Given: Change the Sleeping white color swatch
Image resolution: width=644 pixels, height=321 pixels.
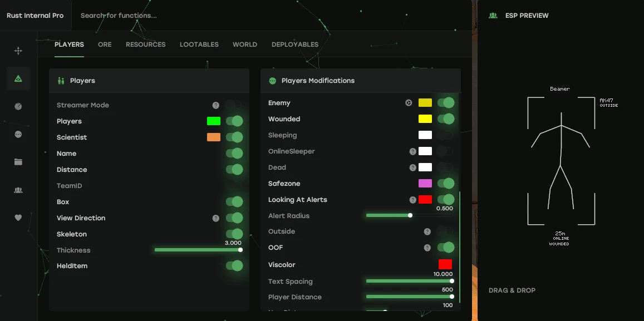Looking at the screenshot, I should [x=425, y=135].
